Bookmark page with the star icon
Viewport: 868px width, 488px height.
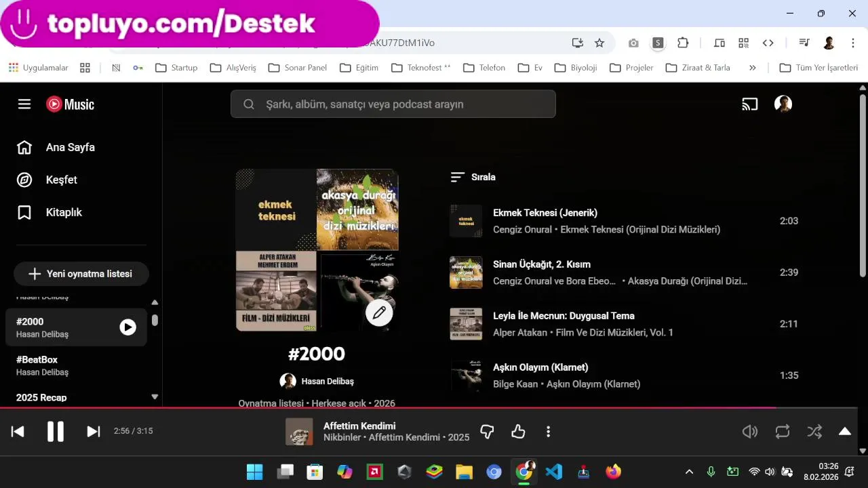599,43
